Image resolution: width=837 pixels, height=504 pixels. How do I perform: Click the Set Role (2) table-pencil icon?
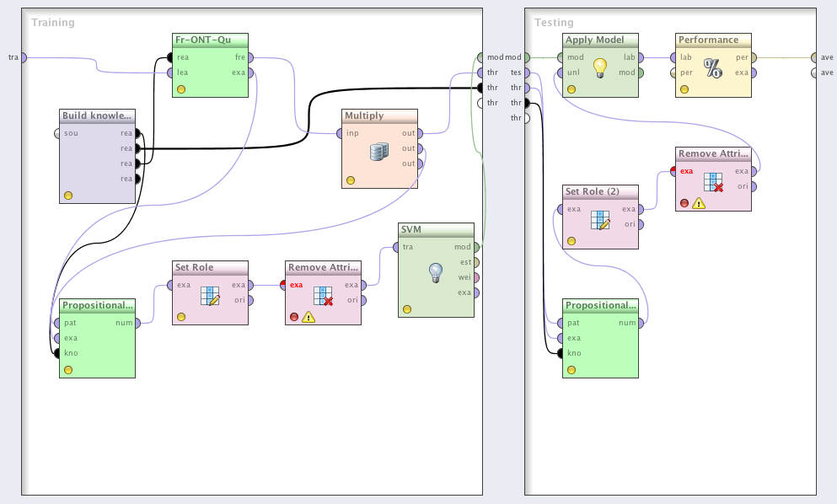(x=599, y=220)
